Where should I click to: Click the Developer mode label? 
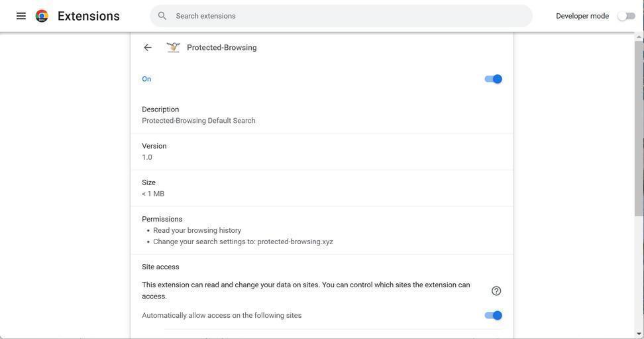pyautogui.click(x=582, y=16)
